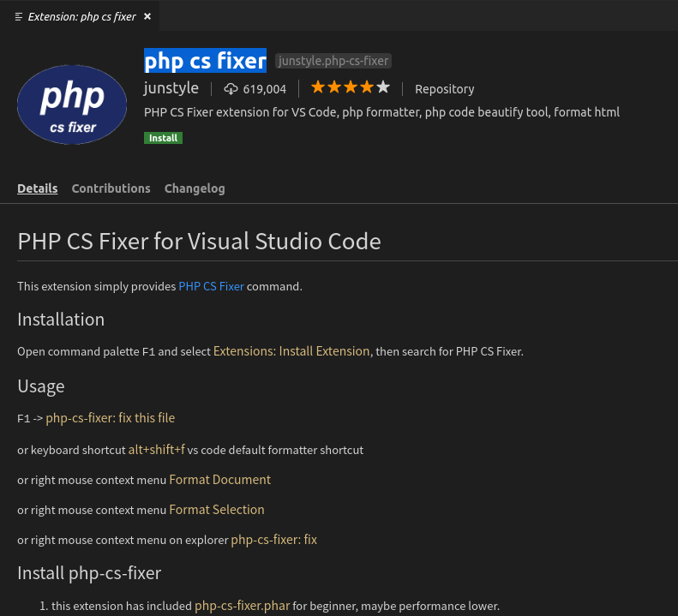The width and height of the screenshot is (678, 616).
Task: Click the green Install button
Action: (163, 138)
